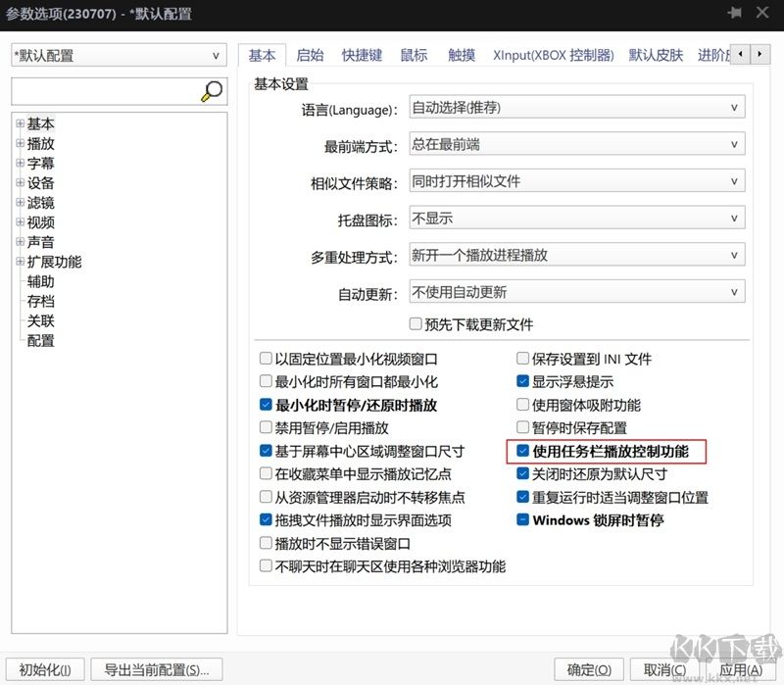
Task: Select 存档 in the settings tree
Action: coord(41,301)
